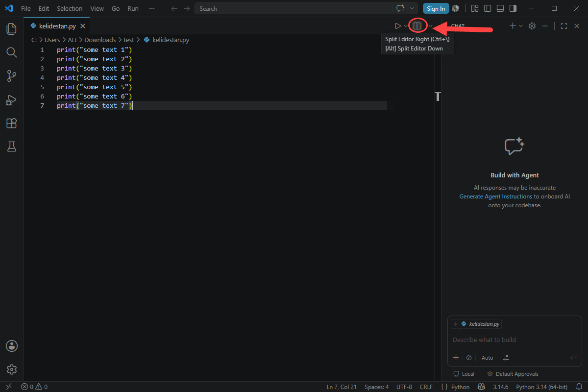Expand the new chat dropdown chevron

[521, 26]
